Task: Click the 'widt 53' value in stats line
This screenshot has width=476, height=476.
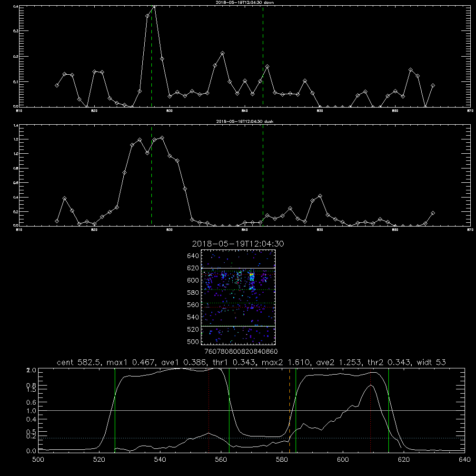Action: pyautogui.click(x=431, y=362)
